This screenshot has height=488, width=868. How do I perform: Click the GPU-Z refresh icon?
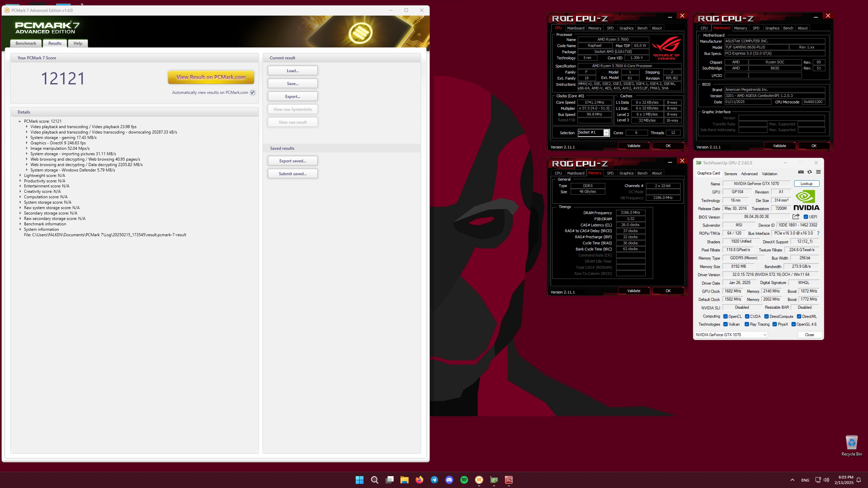coord(810,172)
